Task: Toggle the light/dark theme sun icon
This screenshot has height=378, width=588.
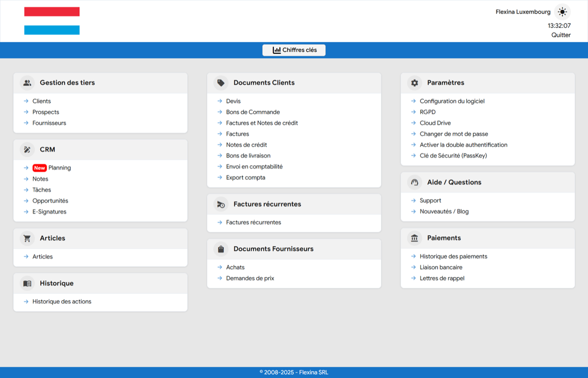Action: (x=562, y=12)
